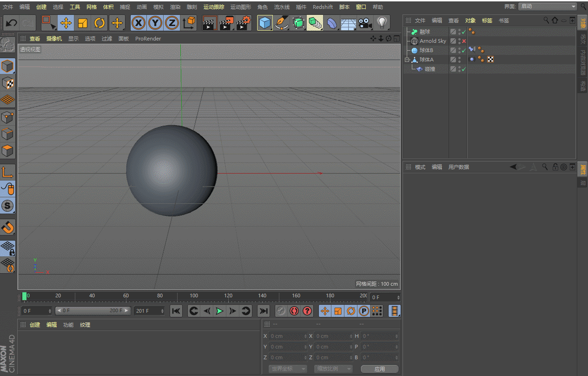The height and width of the screenshot is (376, 588).
Task: Open the Cube primitive tool
Action: 265,23
